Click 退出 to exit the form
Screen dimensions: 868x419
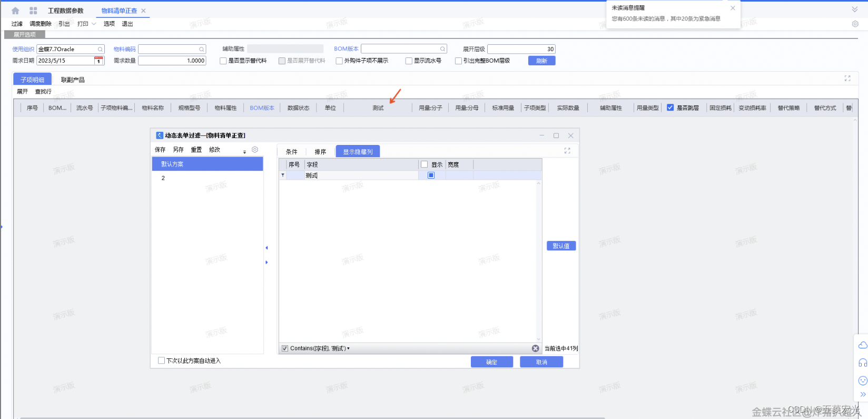click(127, 24)
